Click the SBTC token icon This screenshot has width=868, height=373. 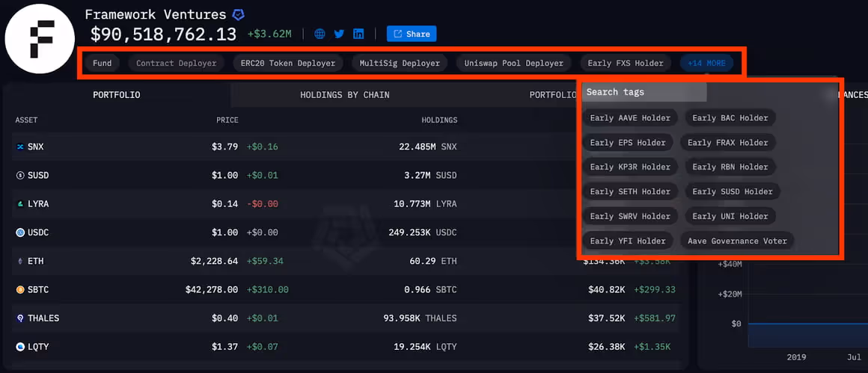coord(20,289)
